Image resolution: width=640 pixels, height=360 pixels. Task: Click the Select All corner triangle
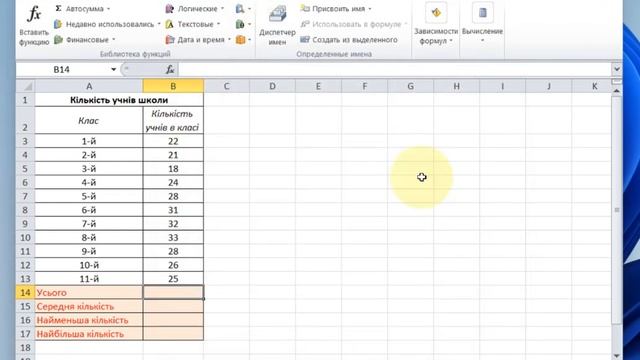click(x=27, y=87)
